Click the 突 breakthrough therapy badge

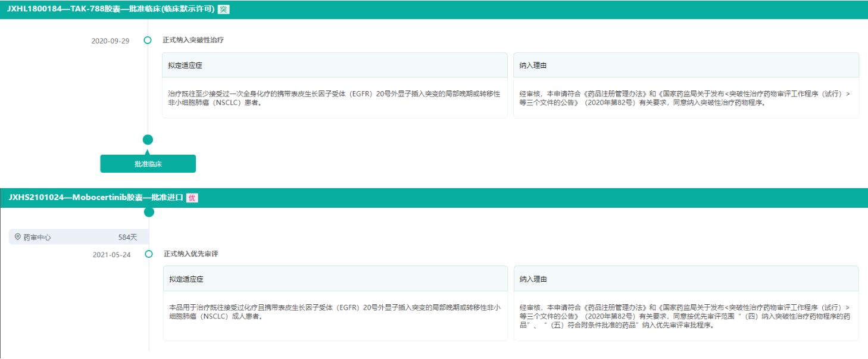pyautogui.click(x=223, y=10)
